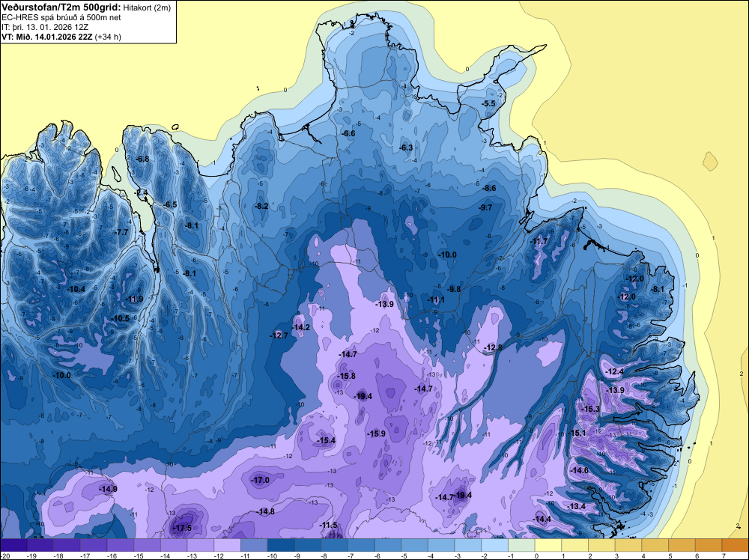The image size is (749, 560).
Task: Click the -13.4 temperature label
Action: pyautogui.click(x=576, y=507)
